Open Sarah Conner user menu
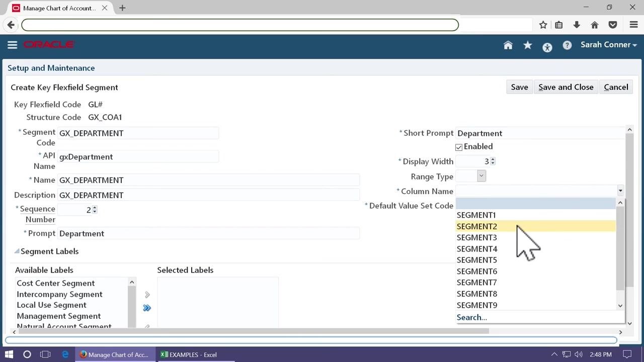This screenshot has width=644, height=362. [x=609, y=45]
